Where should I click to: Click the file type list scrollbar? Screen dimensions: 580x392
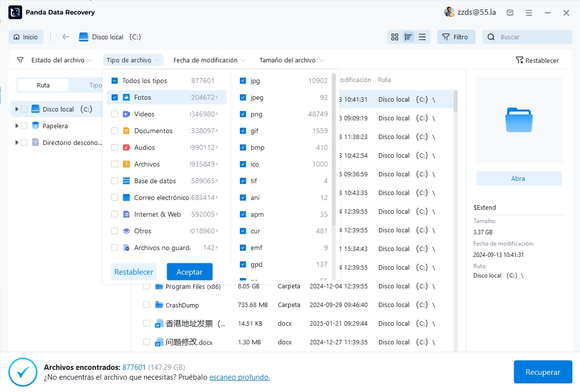tap(334, 149)
